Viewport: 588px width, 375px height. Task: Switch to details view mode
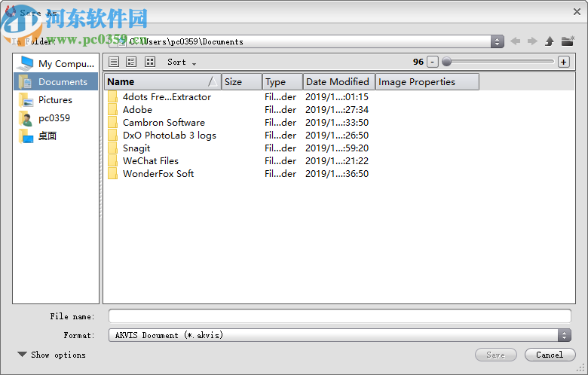click(131, 62)
